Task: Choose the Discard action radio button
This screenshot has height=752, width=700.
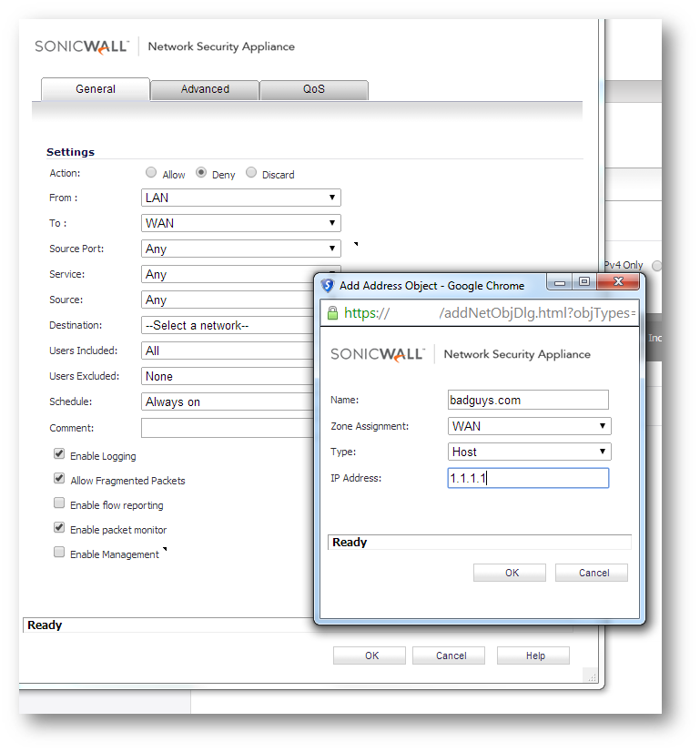Action: coord(251,174)
